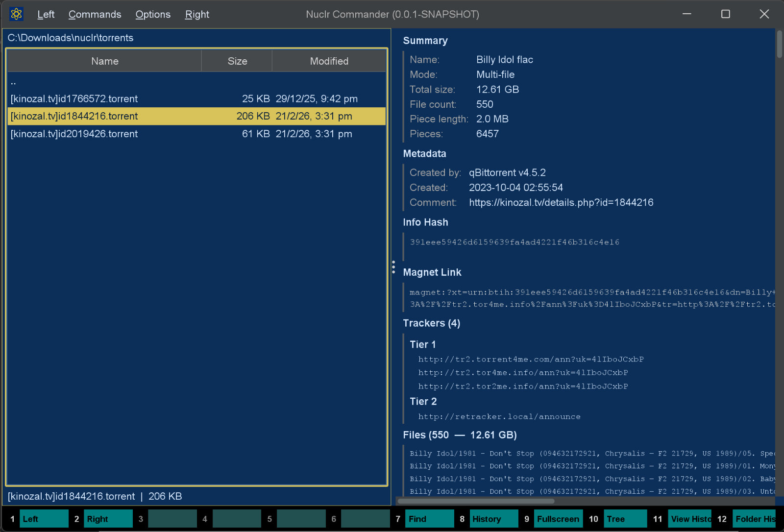
Task: Click the vertical scrollbar thumb in preview panel
Action: click(x=779, y=44)
